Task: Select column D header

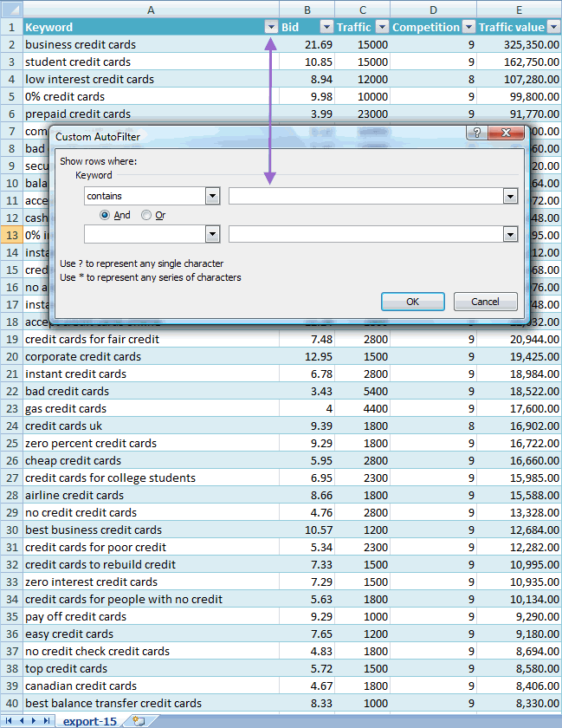Action: coord(433,10)
